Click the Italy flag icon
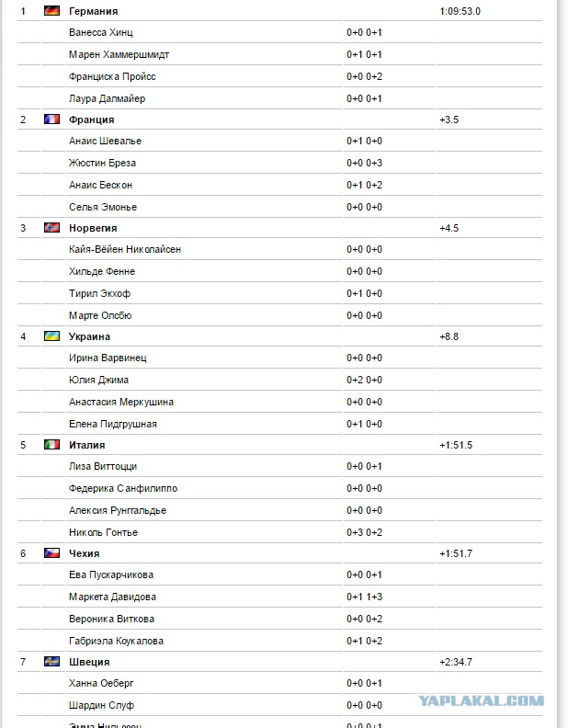The width and height of the screenshot is (568, 728). [x=52, y=445]
